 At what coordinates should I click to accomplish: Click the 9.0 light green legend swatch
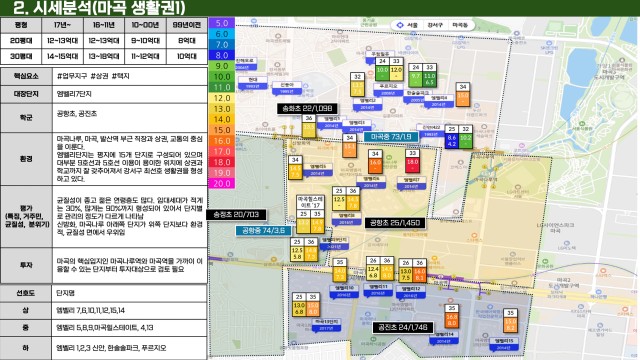point(222,66)
